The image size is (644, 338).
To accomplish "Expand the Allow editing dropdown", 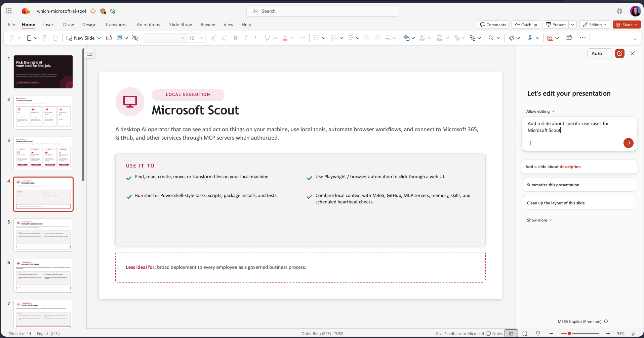I will click(540, 111).
